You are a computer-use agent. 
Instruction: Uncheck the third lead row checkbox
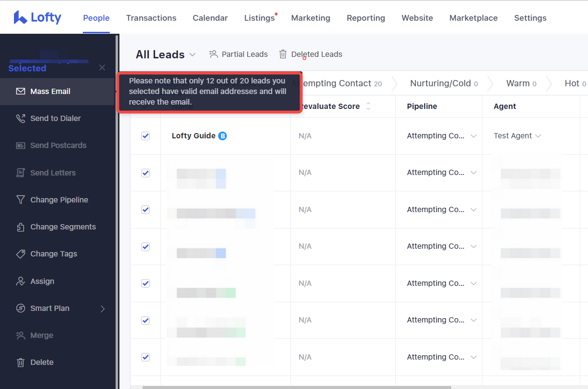pos(145,210)
